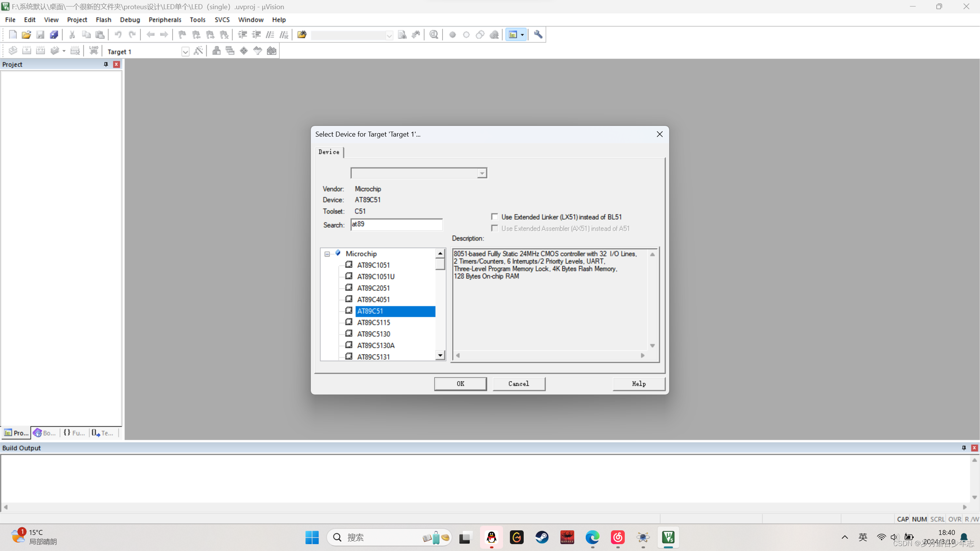Click the Copy icon in toolbar
The image size is (980, 551).
(x=86, y=35)
